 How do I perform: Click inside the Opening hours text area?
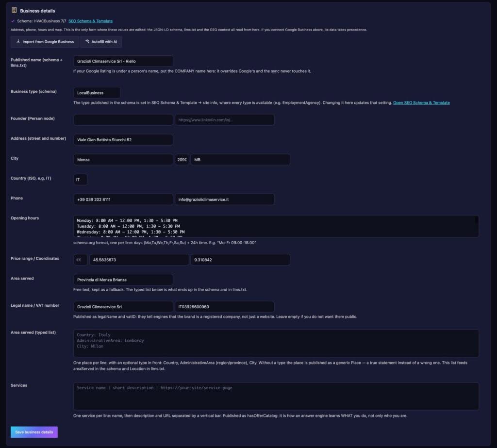click(x=276, y=226)
